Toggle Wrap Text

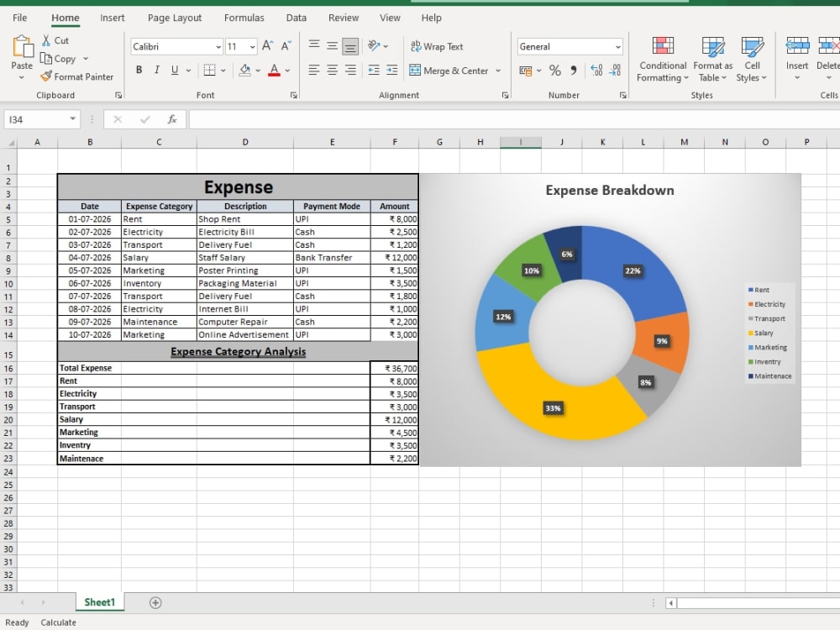(437, 46)
